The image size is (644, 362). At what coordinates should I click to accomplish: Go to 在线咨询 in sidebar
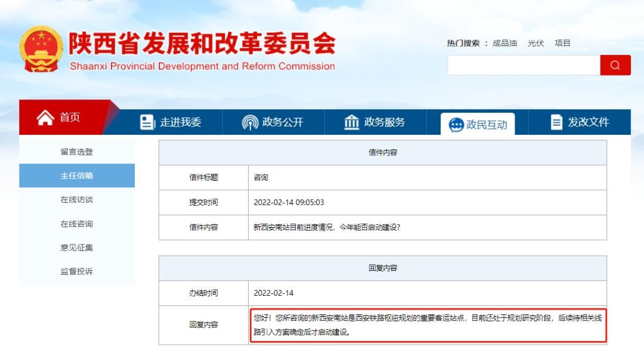click(77, 224)
